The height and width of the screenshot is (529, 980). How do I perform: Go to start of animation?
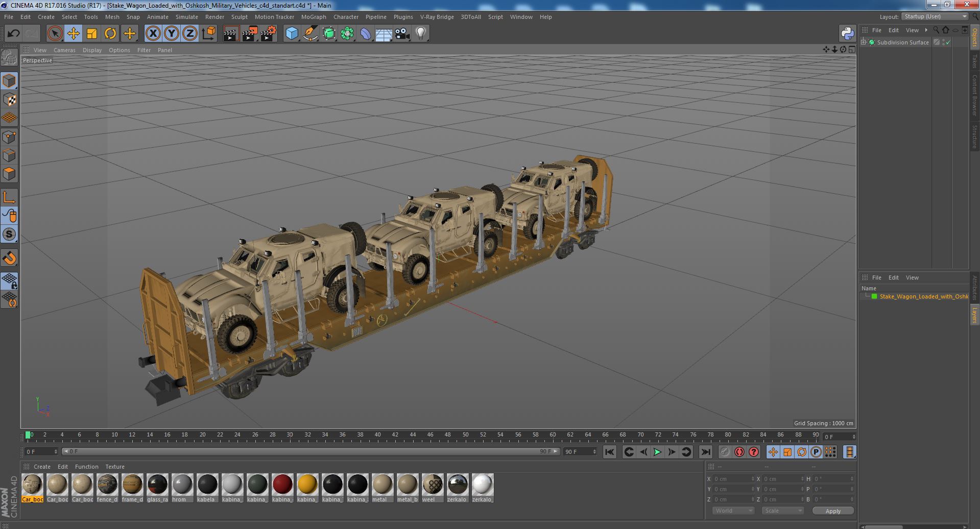(x=609, y=452)
